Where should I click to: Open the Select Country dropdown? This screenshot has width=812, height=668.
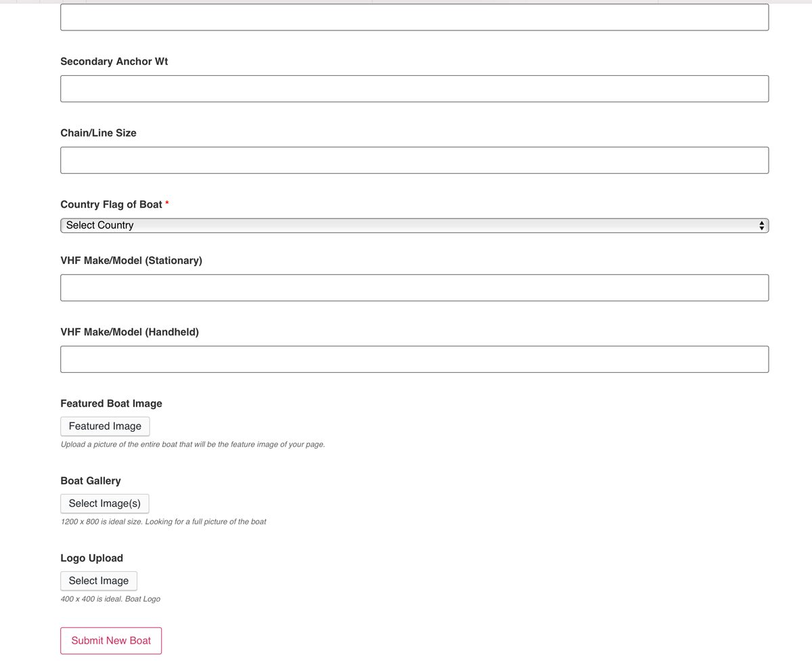click(x=413, y=225)
